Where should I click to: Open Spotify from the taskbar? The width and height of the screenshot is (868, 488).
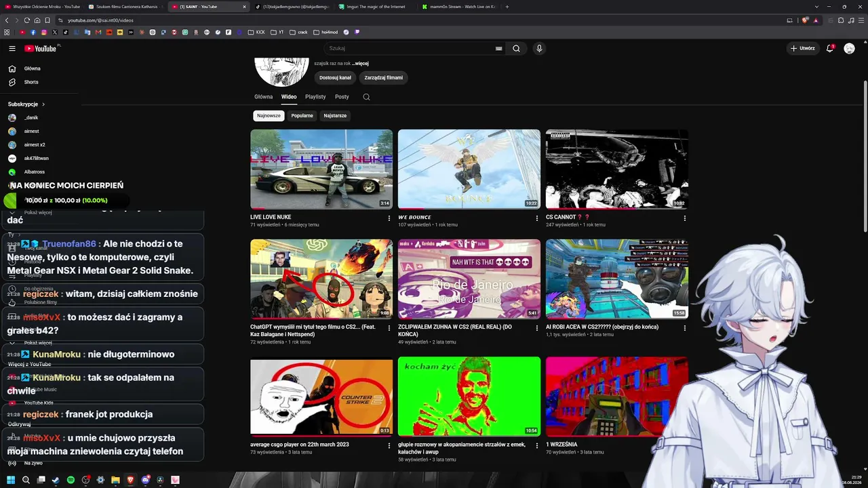71,481
